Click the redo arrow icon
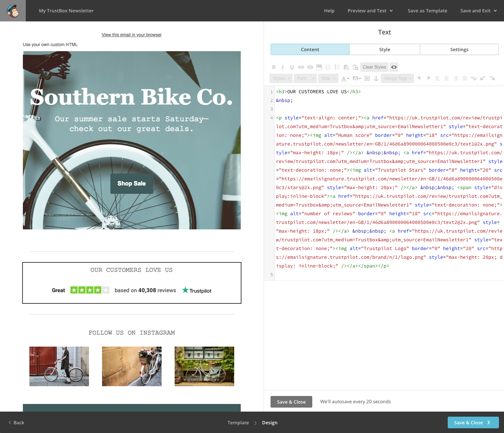Image resolution: width=504 pixels, height=433 pixels. pyautogui.click(x=492, y=78)
